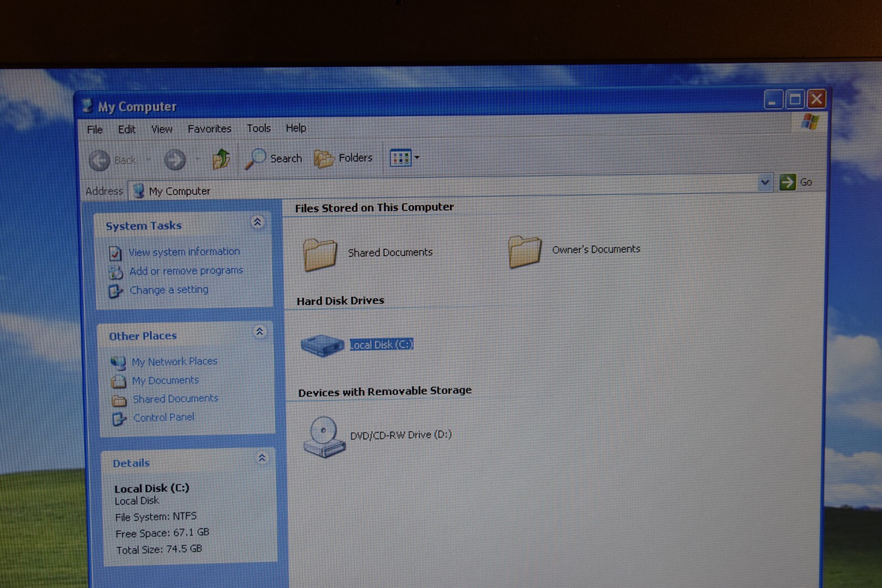882x588 pixels.
Task: Click the My Computer icon in address bar
Action: [139, 191]
